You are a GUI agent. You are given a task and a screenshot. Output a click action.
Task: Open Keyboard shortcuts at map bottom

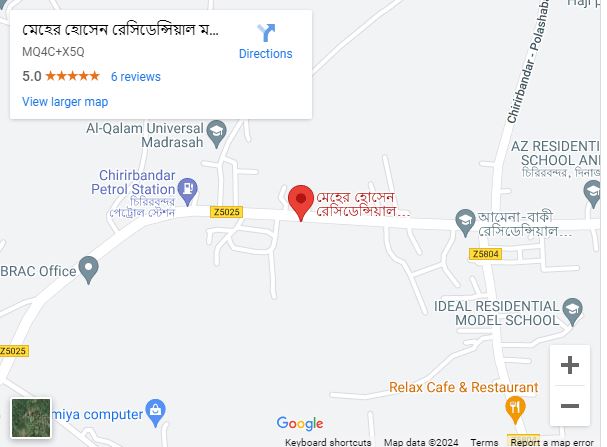pos(328,442)
